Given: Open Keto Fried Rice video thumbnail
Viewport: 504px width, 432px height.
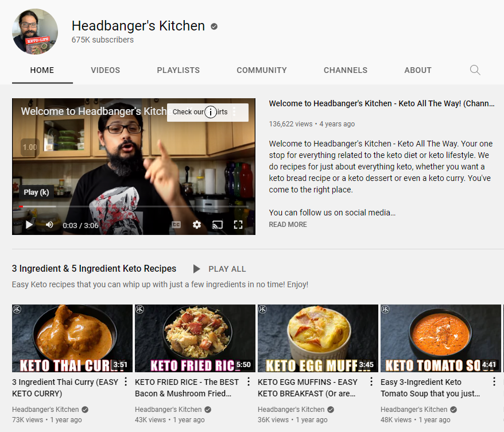Looking at the screenshot, I should 195,338.
